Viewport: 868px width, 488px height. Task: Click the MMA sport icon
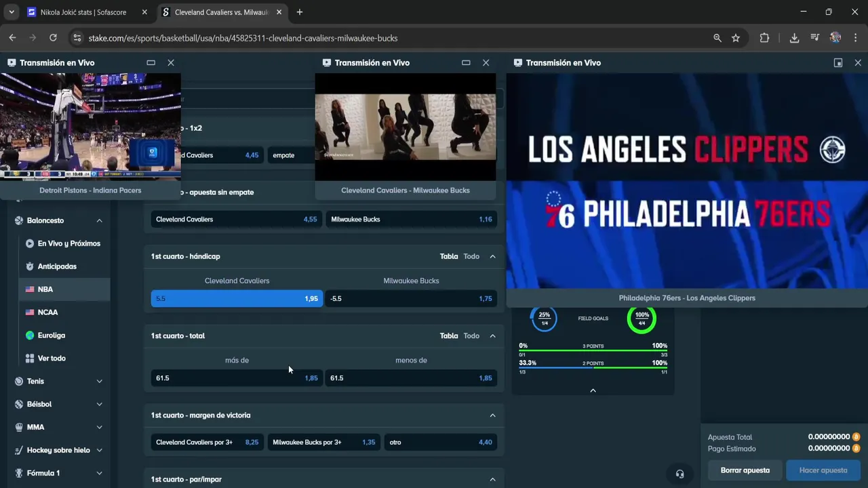tap(18, 427)
